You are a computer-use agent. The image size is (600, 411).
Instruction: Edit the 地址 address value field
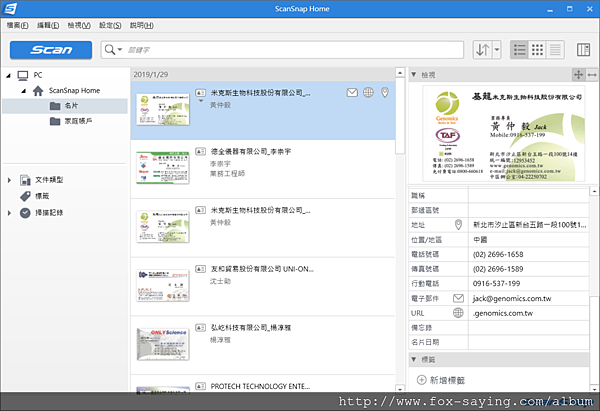529,225
